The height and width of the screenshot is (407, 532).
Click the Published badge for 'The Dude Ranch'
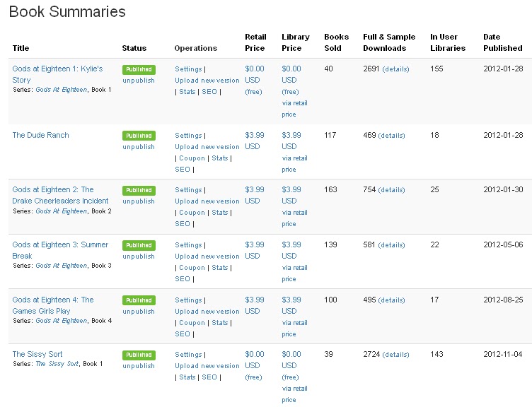(x=138, y=136)
